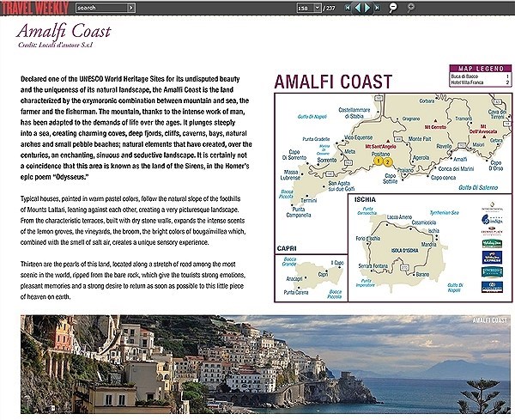Click the paragraph starting 'Thirteen are the pearls'
The image size is (515, 420).
point(133,280)
